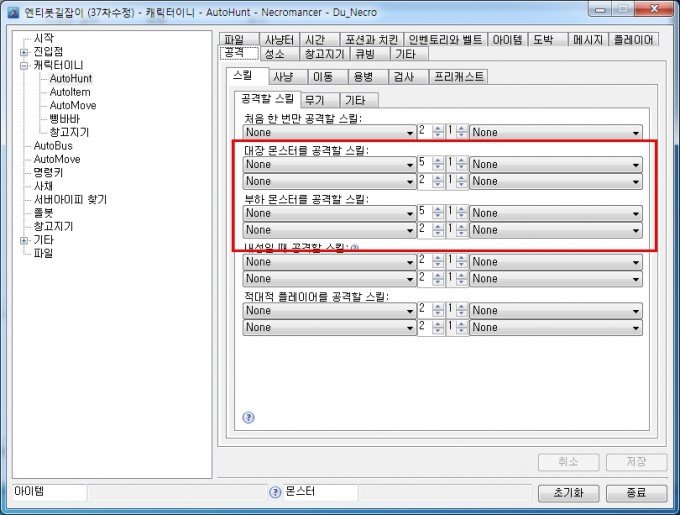
Task: Click the help icon below the skill lists
Action: pos(249,417)
